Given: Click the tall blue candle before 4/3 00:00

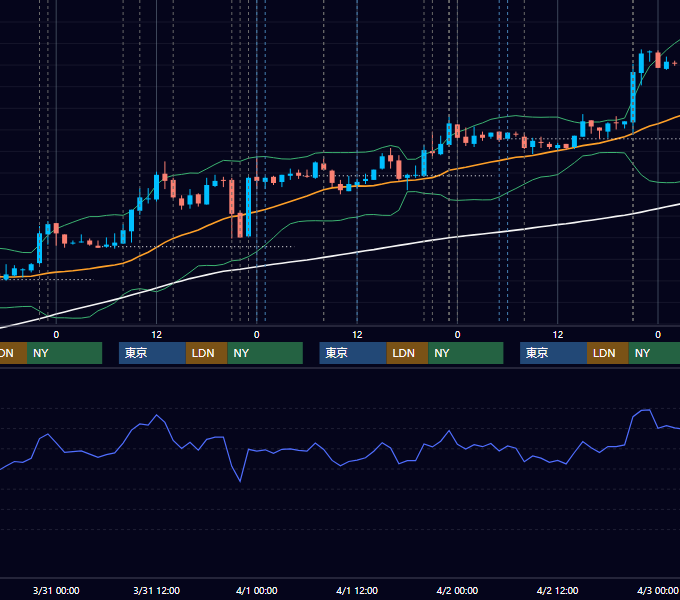Looking at the screenshot, I should pos(633,97).
